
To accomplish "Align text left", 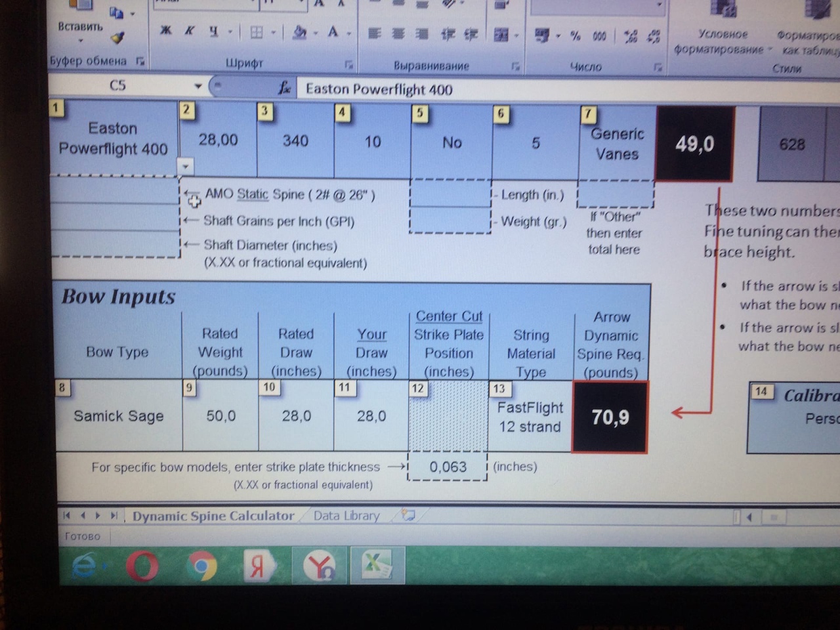I will coord(374,33).
